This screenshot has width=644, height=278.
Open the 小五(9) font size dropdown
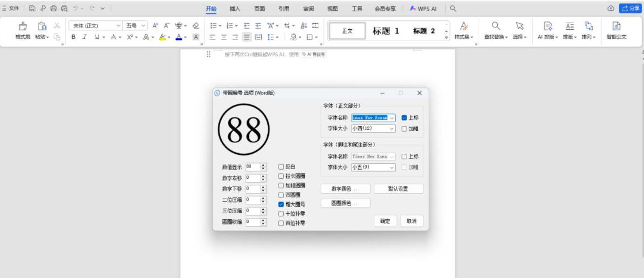pos(391,167)
